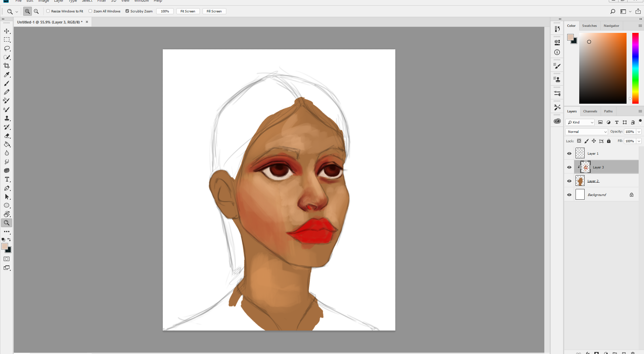
Task: Expand the layer Opacity dropdown arrow
Action: (x=639, y=132)
